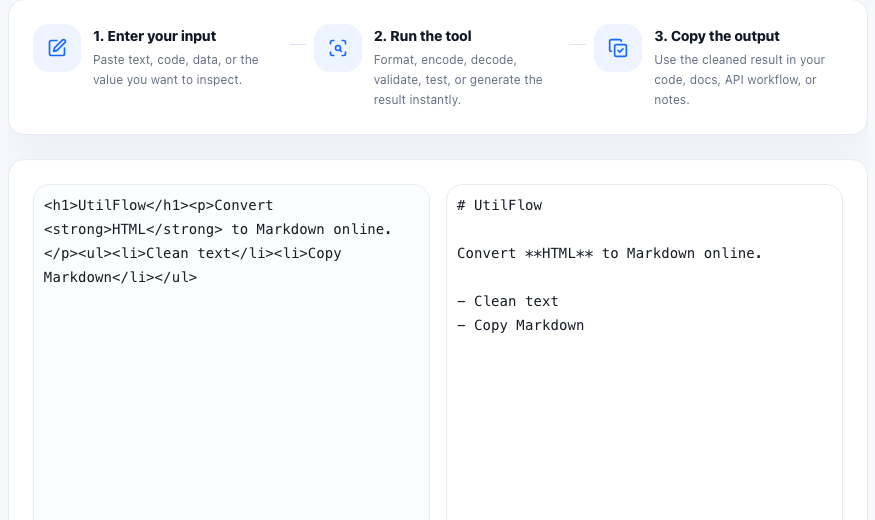Click the '- Copy Markdown' output line
The width and height of the screenshot is (875, 520).
click(521, 325)
